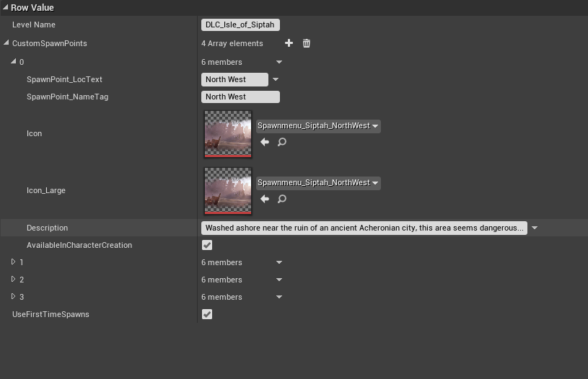Image resolution: width=588 pixels, height=379 pixels.
Task: Browse to Icon asset with magnifier
Action: [x=282, y=142]
